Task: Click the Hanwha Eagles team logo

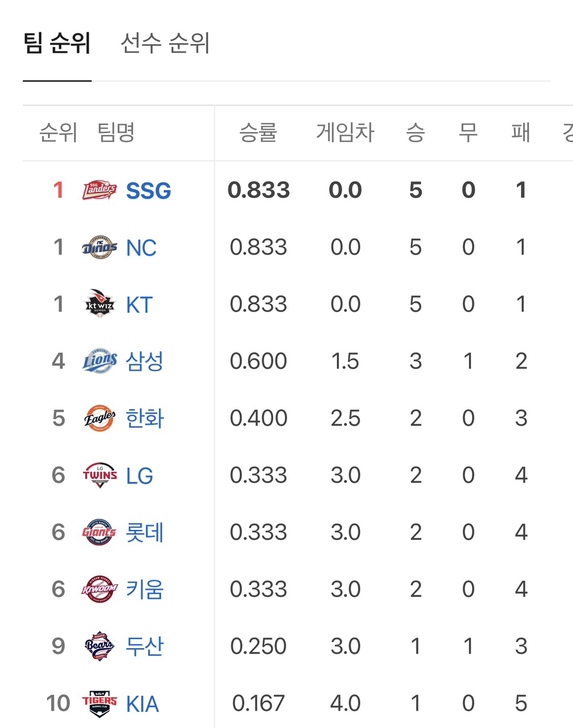Action: (x=100, y=418)
